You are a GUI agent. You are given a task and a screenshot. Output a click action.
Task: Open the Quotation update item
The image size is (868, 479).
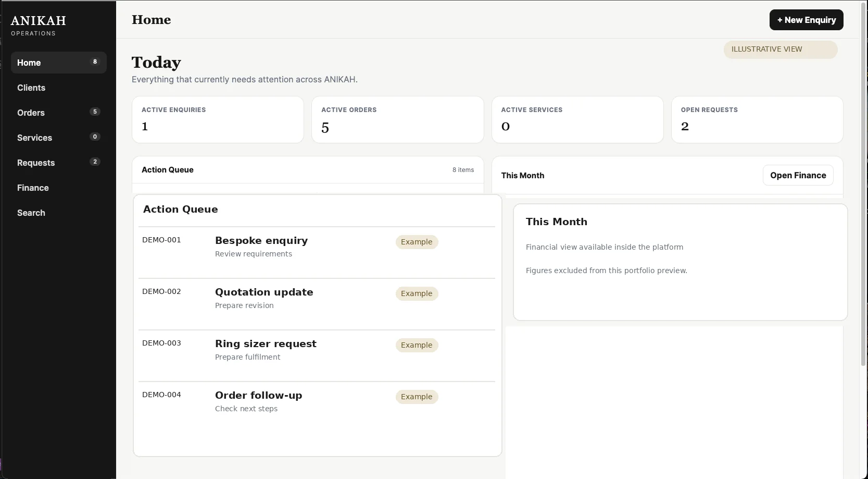(317, 304)
